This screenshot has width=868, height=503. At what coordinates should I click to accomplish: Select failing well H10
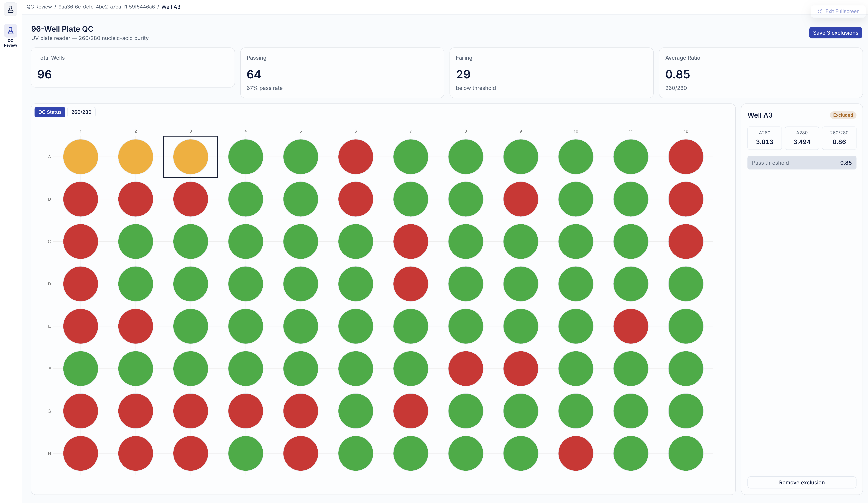coord(576,453)
